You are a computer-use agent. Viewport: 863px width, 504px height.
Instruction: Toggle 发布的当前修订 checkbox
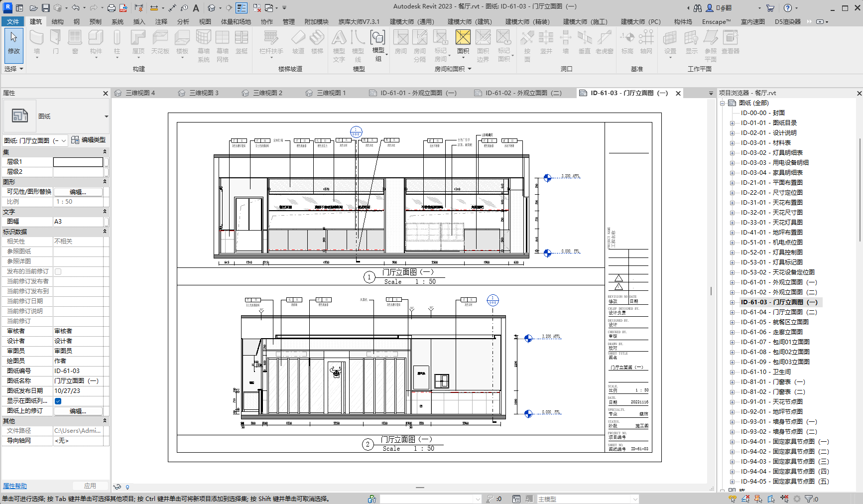tap(58, 271)
